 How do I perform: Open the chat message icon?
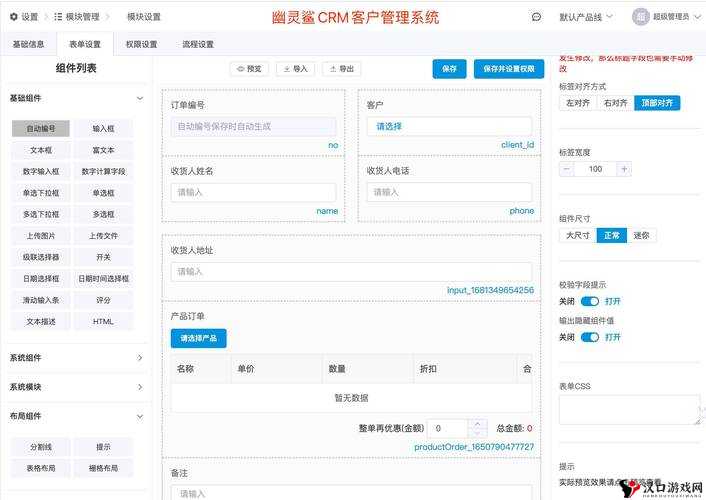[536, 17]
